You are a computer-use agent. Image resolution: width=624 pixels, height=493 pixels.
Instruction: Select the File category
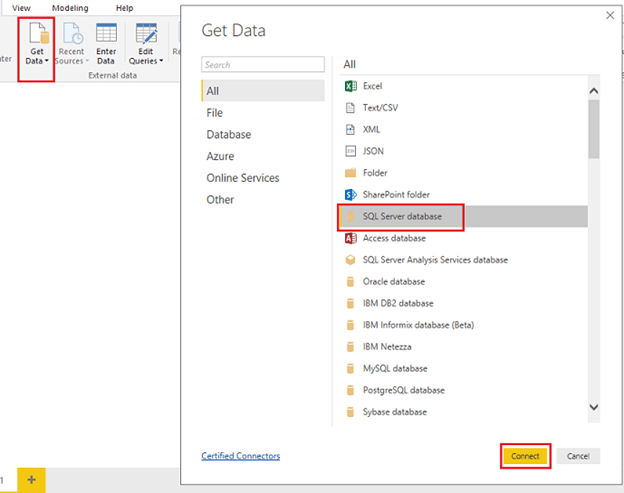coord(263,113)
